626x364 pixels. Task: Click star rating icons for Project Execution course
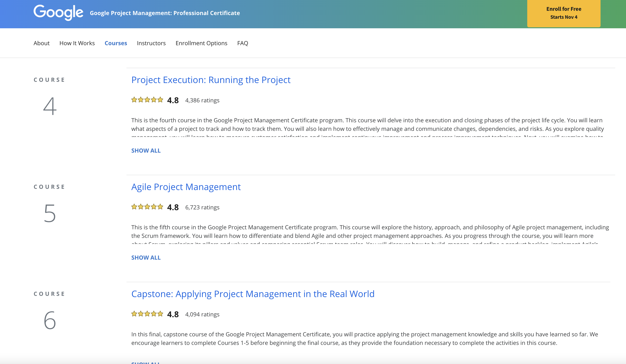tap(147, 100)
